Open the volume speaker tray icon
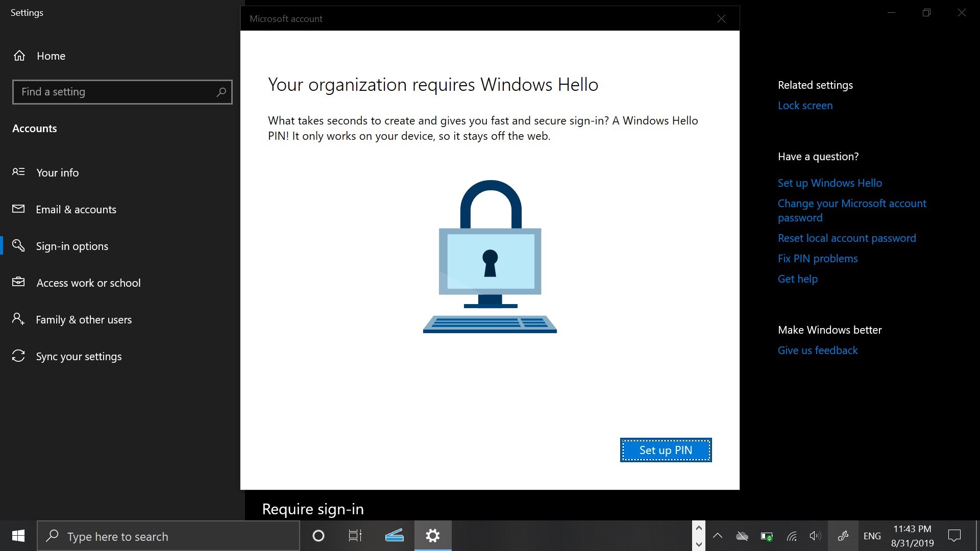 [x=815, y=536]
